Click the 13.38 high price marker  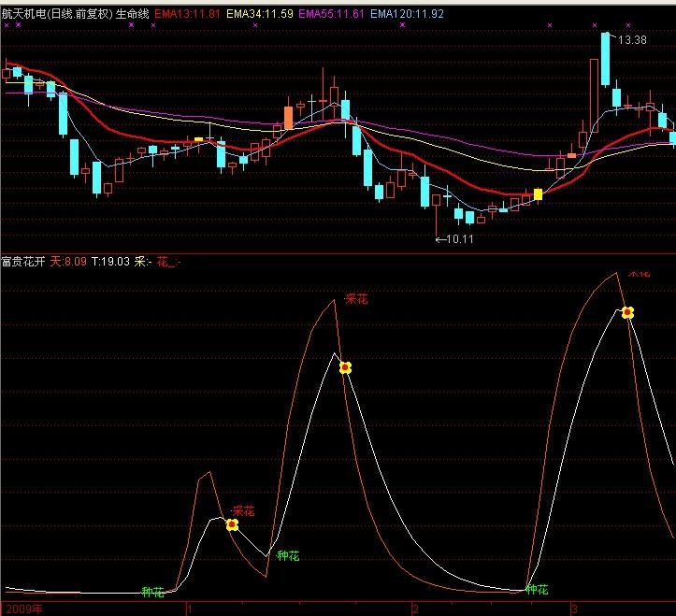pos(631,40)
